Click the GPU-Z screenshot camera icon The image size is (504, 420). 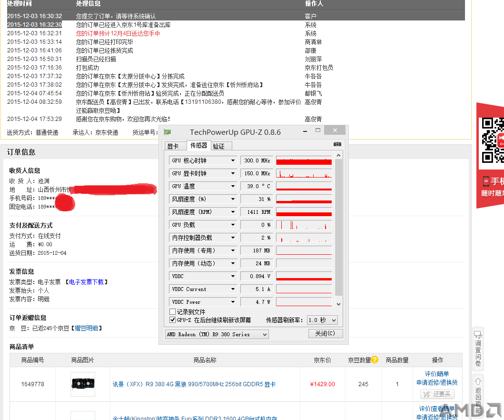[337, 144]
